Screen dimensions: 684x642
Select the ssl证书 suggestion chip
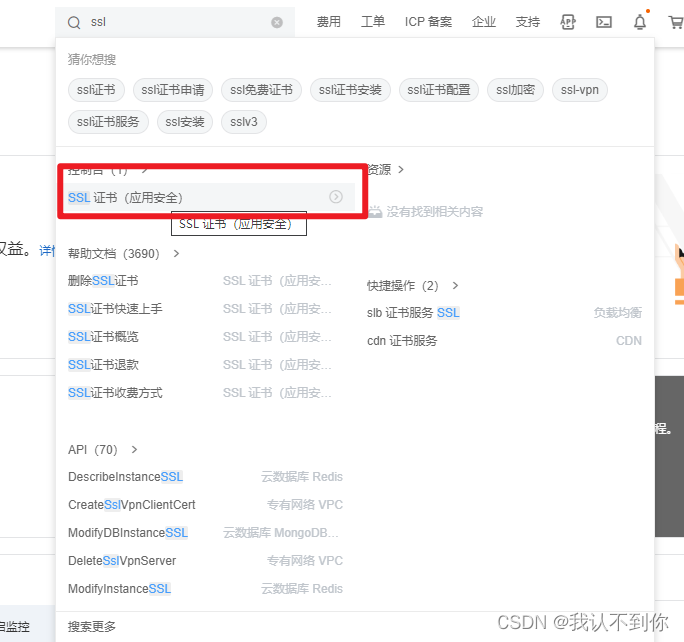click(x=96, y=90)
